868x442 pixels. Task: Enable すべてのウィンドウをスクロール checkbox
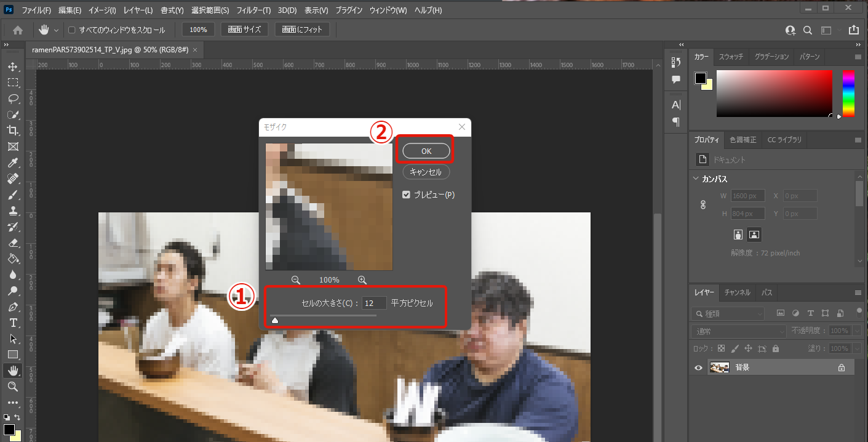coord(72,30)
